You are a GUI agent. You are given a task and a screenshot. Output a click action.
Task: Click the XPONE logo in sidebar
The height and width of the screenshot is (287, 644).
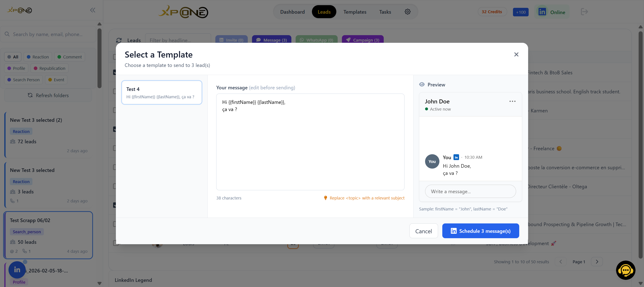click(x=20, y=10)
